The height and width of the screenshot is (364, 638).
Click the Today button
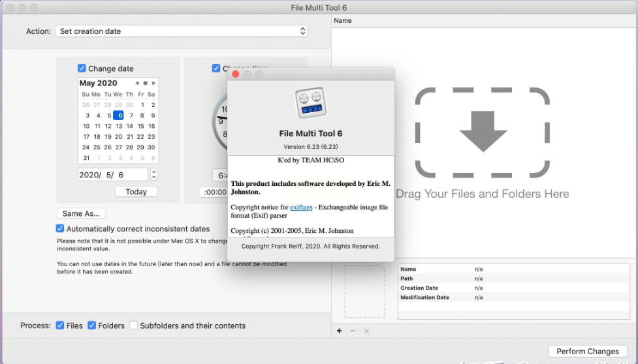coord(136,192)
